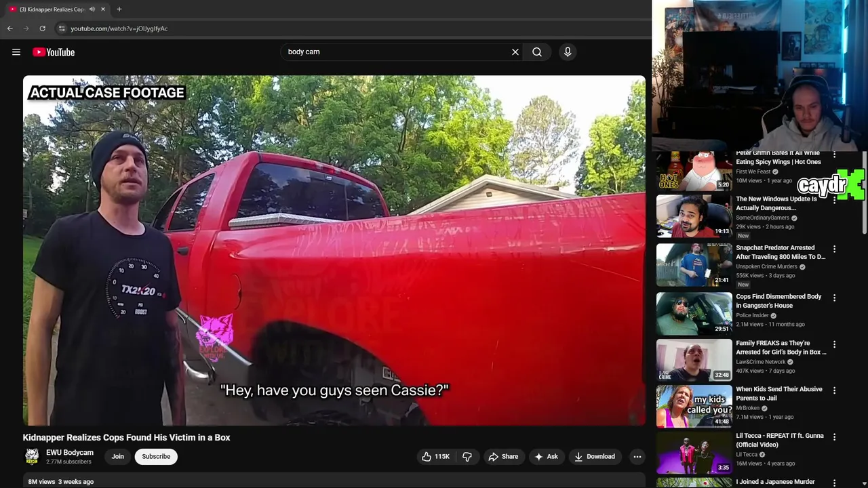This screenshot has width=868, height=488.
Task: Click the magnifier search button
Action: point(537,52)
